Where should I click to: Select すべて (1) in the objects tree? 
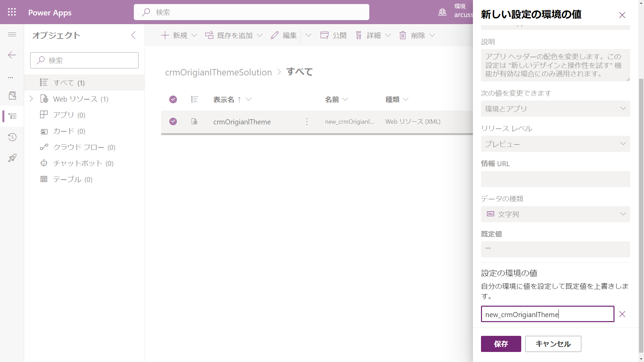85,82
